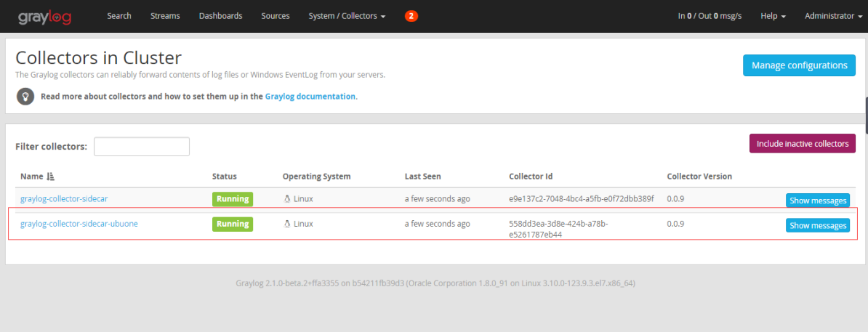Click version 0.0.9 in graylog-collector-sidecar row
Screen dimensions: 868x332
(x=676, y=198)
